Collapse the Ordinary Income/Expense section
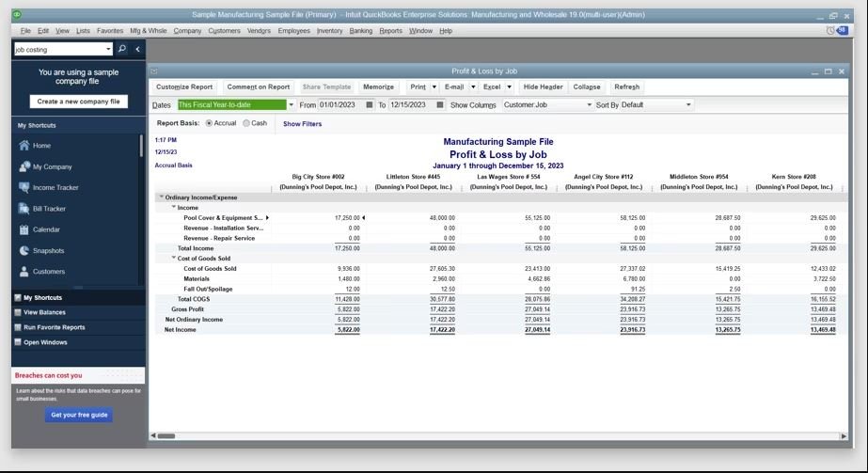This screenshot has width=868, height=473. (x=162, y=197)
